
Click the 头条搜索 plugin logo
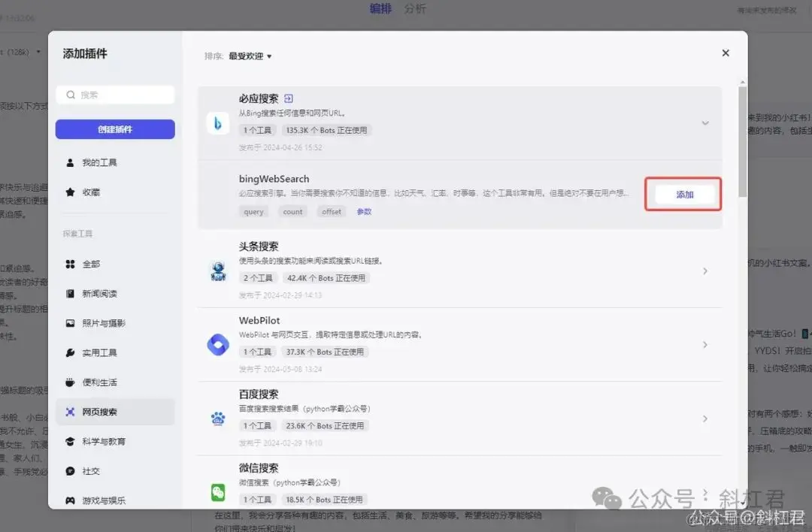[217, 271]
